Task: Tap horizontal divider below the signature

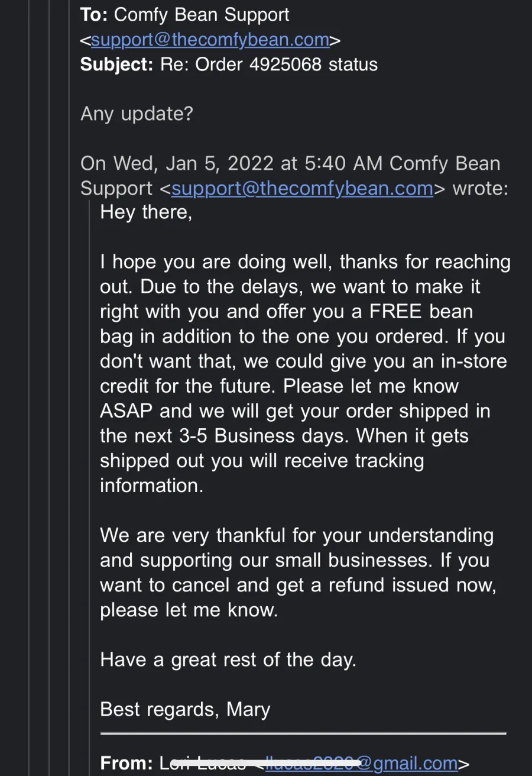Action: coord(303,734)
